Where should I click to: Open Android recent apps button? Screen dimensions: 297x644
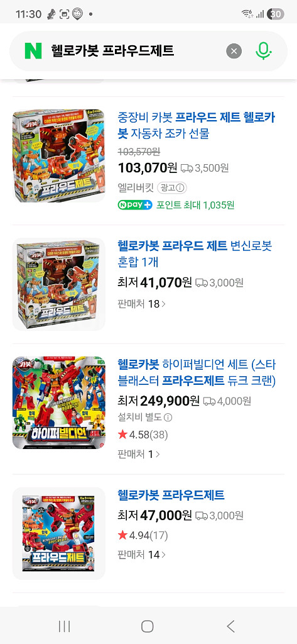[x=65, y=626]
